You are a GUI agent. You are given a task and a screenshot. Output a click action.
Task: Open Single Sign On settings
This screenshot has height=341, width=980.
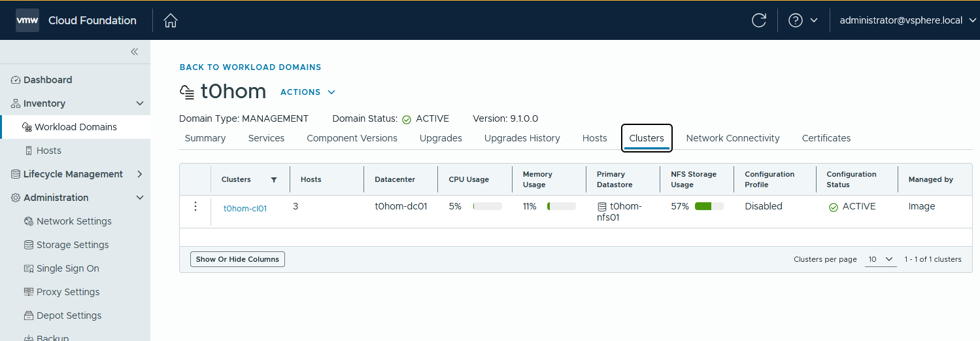[x=68, y=268]
